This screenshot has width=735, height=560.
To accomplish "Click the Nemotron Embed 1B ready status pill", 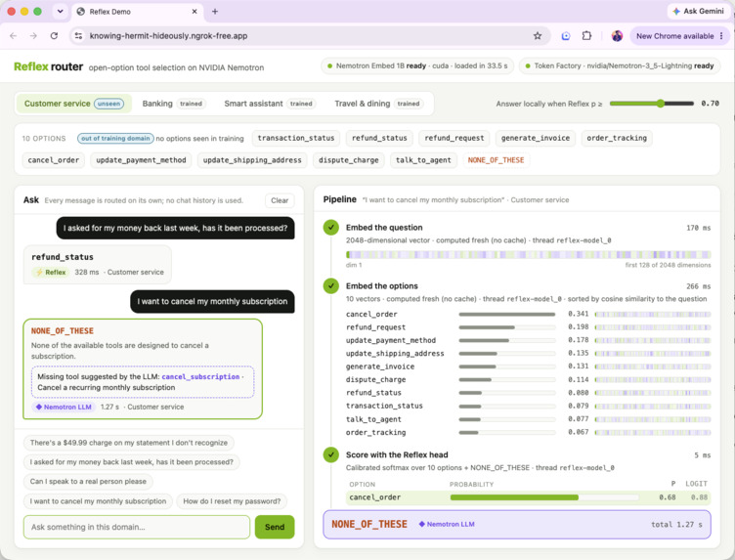I will click(x=417, y=66).
